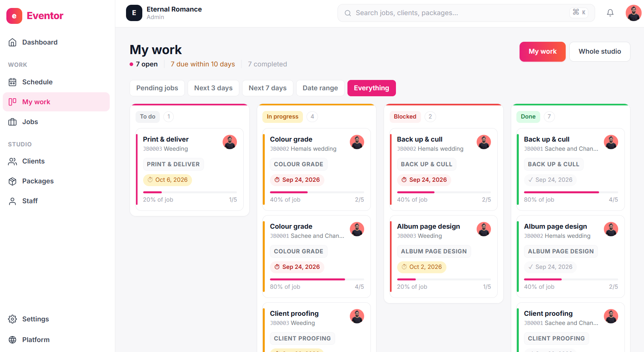Image resolution: width=644 pixels, height=352 pixels.
Task: Click progress bar on Print & deliver card
Action: pos(190,192)
